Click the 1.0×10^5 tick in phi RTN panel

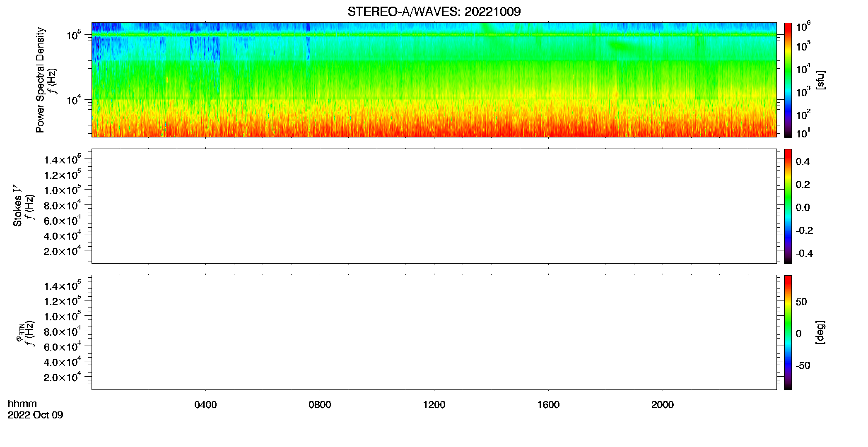tap(63, 315)
